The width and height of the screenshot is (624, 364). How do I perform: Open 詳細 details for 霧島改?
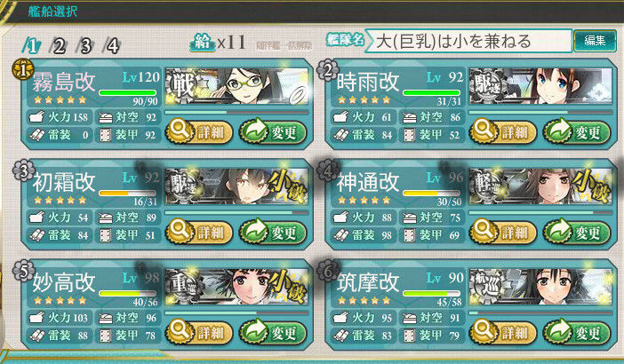tap(199, 132)
